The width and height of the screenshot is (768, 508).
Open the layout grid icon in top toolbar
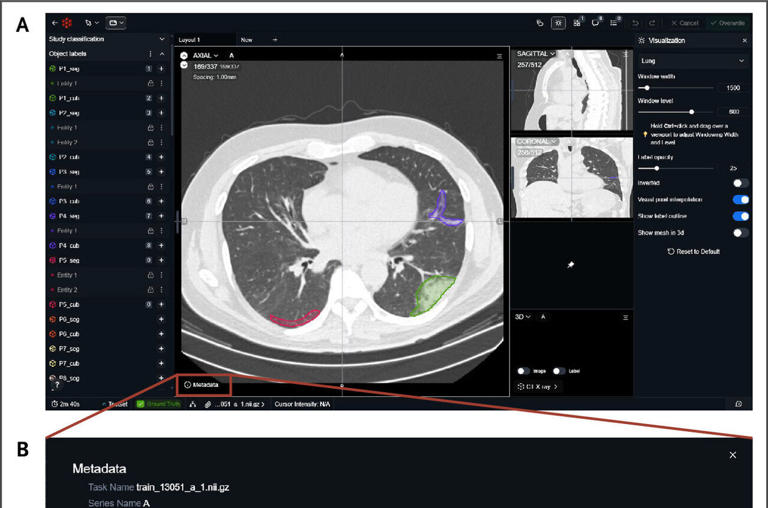(x=577, y=23)
